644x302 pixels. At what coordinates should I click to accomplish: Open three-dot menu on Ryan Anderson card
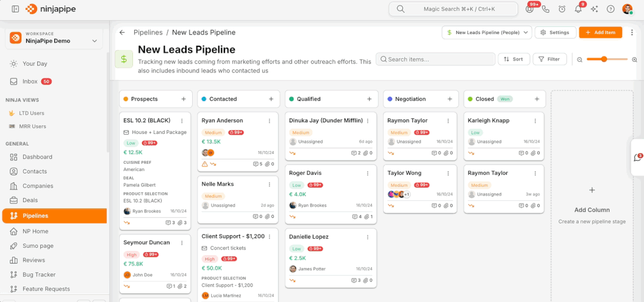[270, 121]
